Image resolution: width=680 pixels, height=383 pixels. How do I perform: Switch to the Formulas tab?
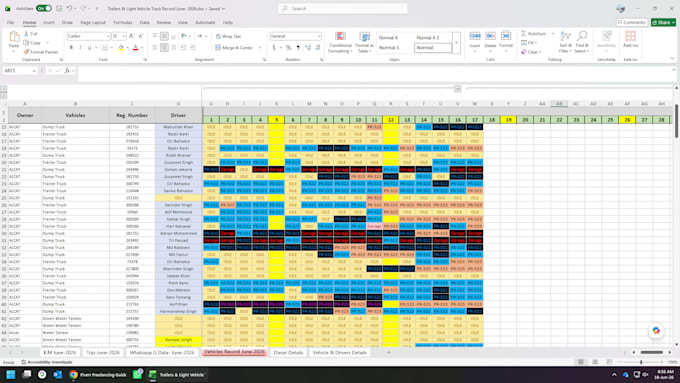123,22
